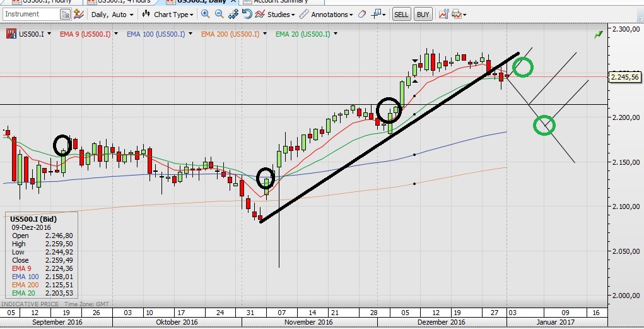Viewport: 644px width, 329px height.
Task: Select the eraser tool icon
Action: pos(362,15)
